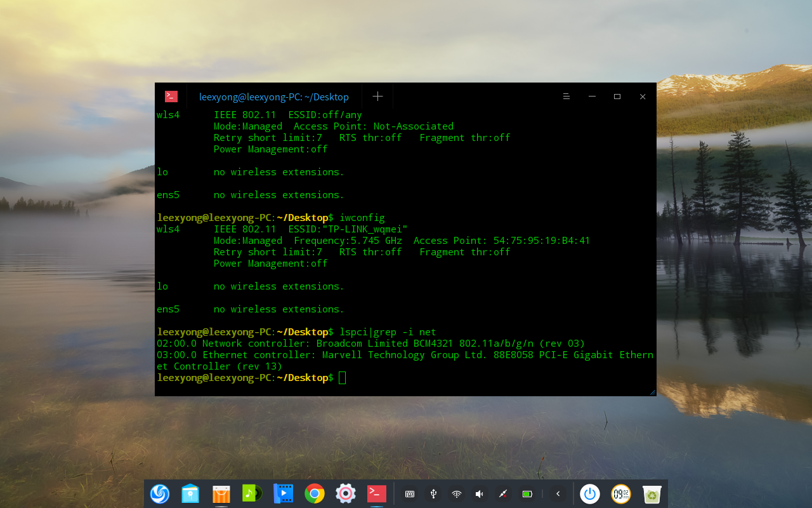Image resolution: width=812 pixels, height=508 pixels.
Task: Collapse the system tray with arrow
Action: pos(558,494)
